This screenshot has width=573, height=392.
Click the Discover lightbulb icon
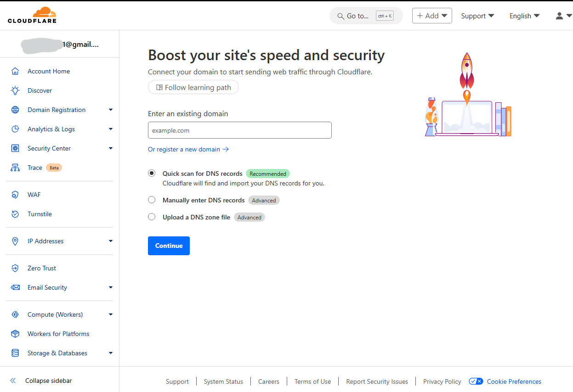[15, 90]
